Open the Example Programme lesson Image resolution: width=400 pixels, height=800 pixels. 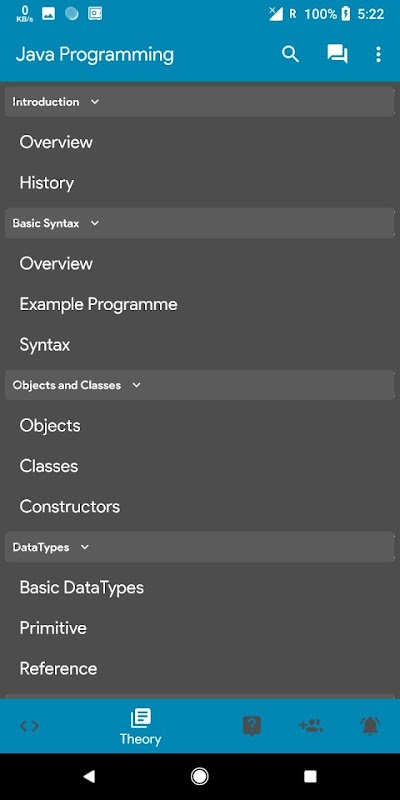coord(98,304)
